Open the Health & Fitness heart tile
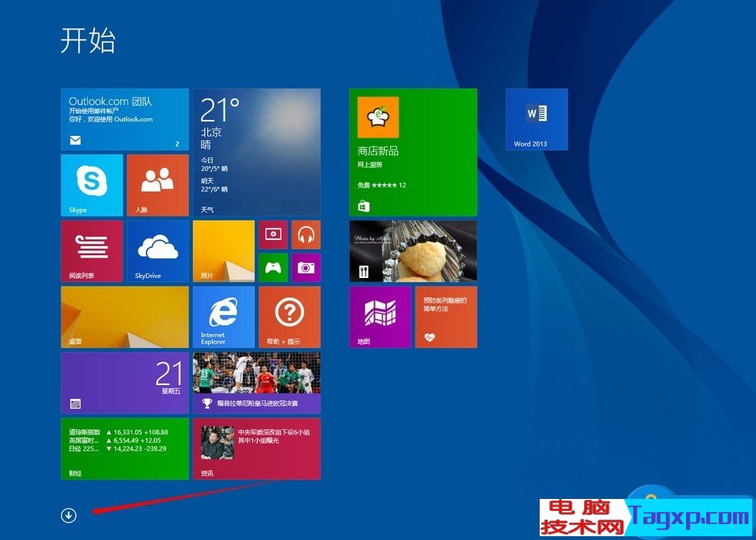The height and width of the screenshot is (540, 756). click(446, 317)
